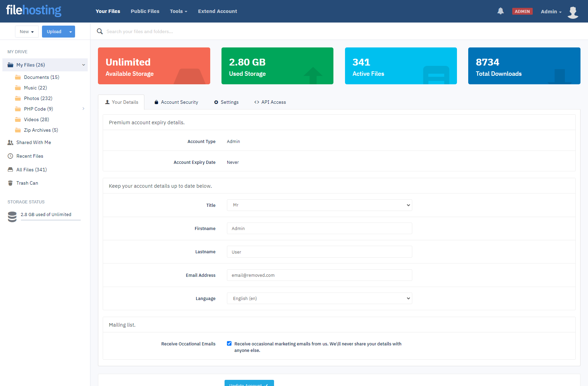Viewport: 588px width, 386px height.
Task: Click the user avatar icon
Action: click(573, 12)
